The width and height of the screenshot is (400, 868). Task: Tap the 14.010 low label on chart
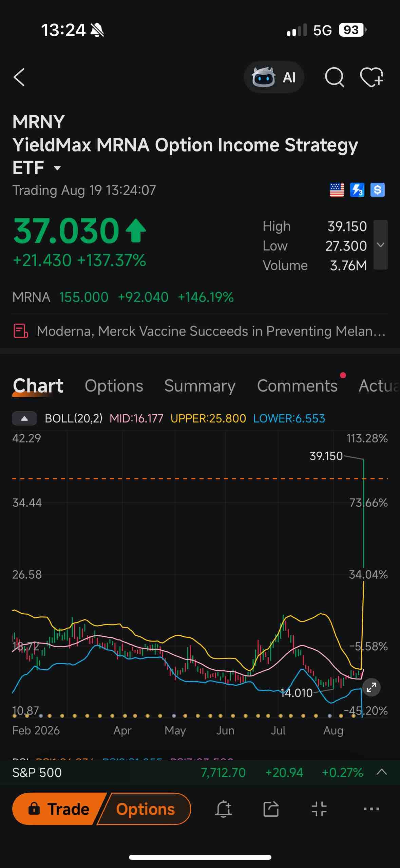(296, 693)
